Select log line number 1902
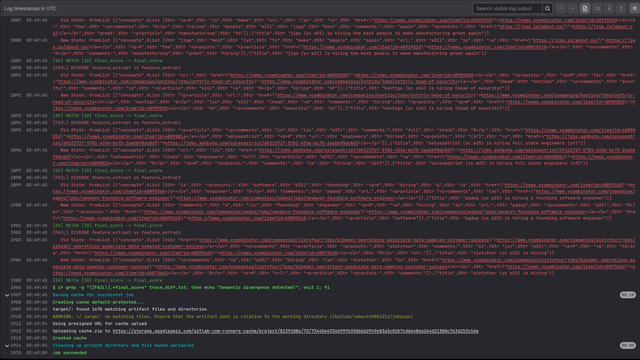 point(16,233)
